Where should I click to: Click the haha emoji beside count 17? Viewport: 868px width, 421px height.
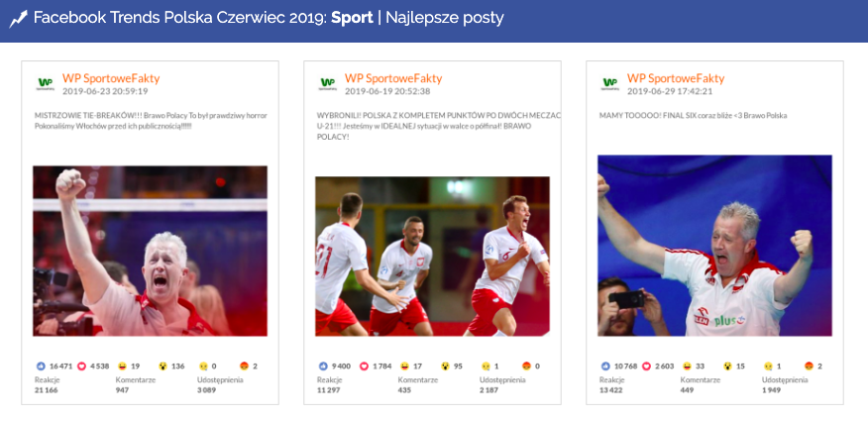pyautogui.click(x=404, y=366)
